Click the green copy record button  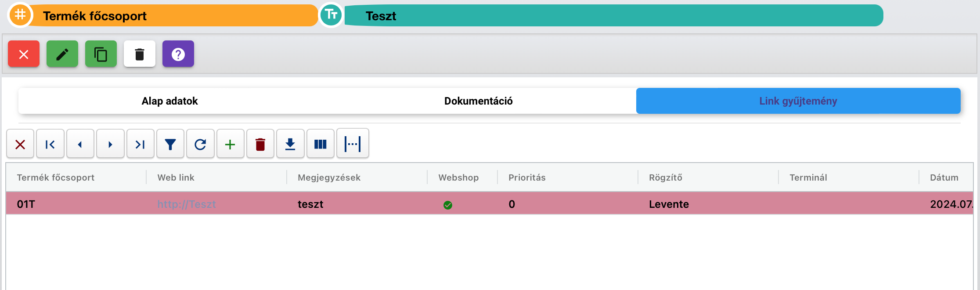(101, 54)
